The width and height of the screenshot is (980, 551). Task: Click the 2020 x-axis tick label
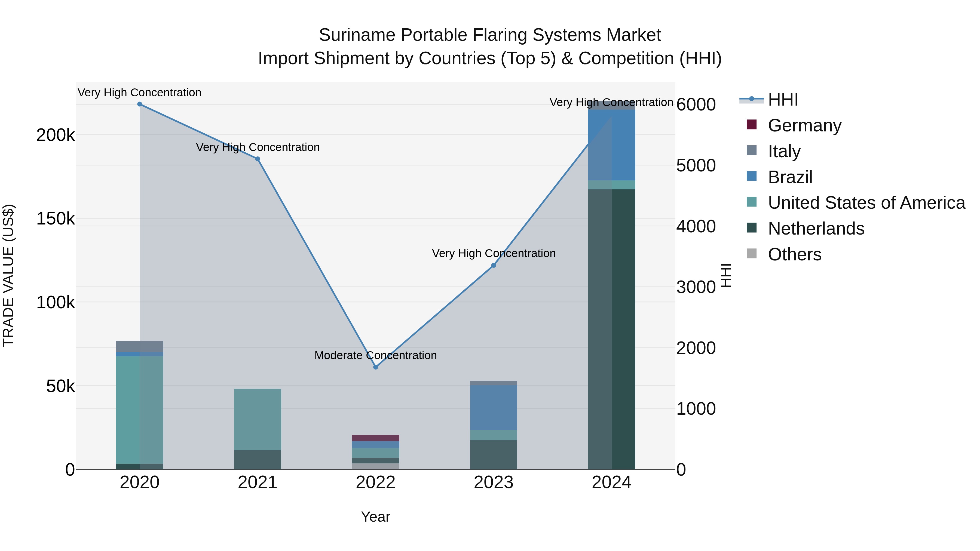coord(140,482)
